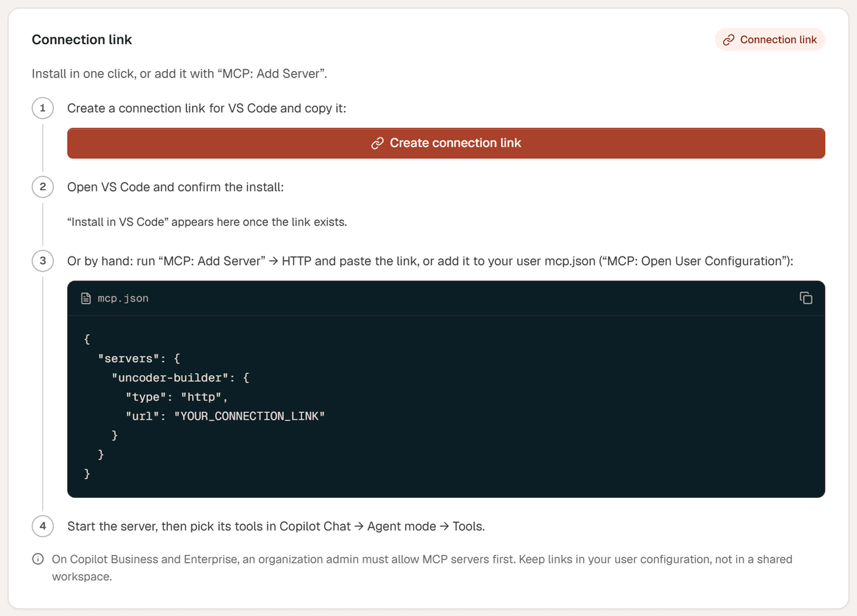Click the "type": "http" line

tap(177, 397)
